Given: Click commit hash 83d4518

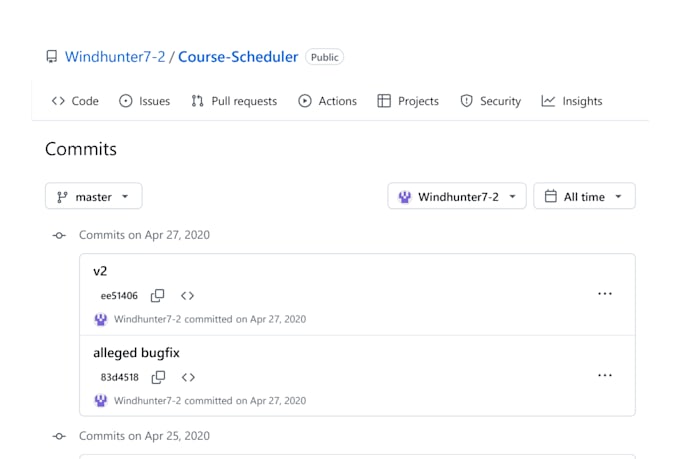Looking at the screenshot, I should [x=120, y=377].
